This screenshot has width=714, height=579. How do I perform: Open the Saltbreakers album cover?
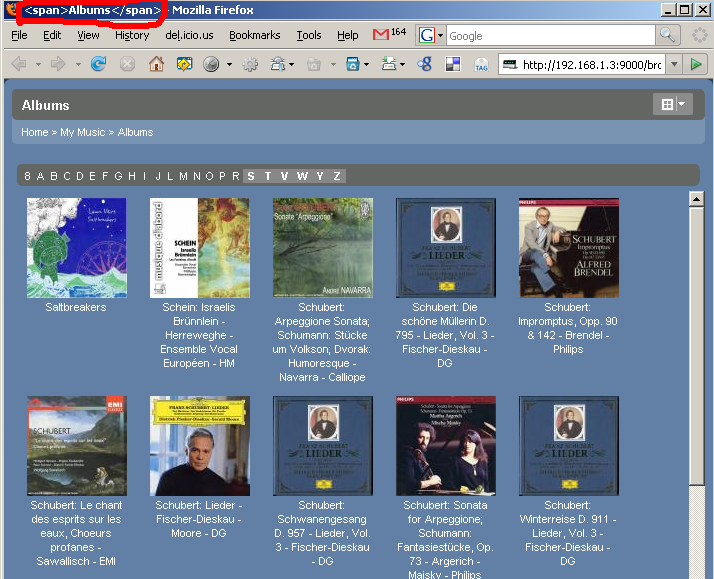(76, 247)
